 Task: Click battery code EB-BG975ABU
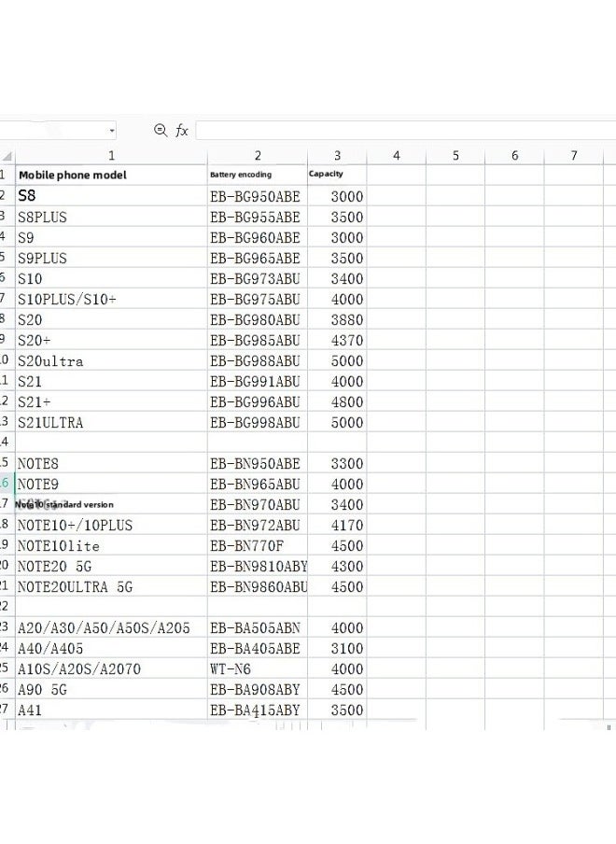[x=258, y=299]
